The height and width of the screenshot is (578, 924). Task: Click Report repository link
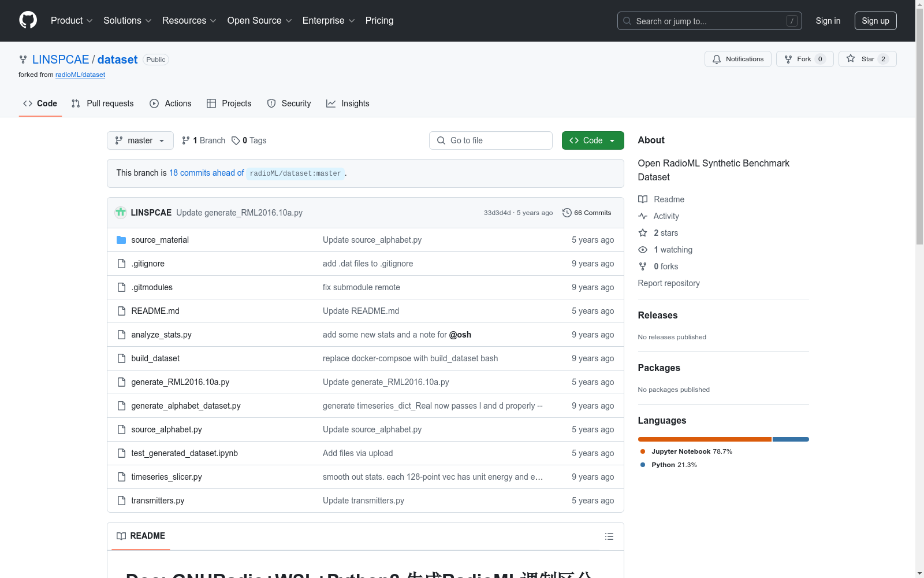click(669, 283)
